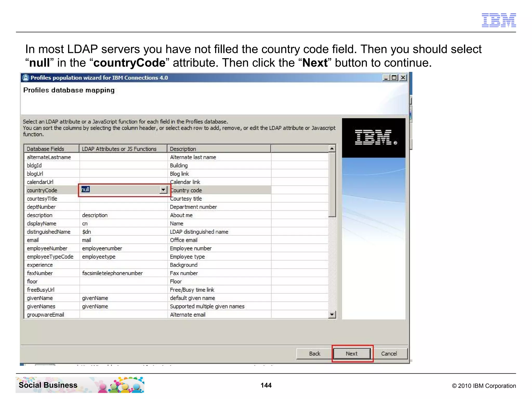Image resolution: width=532 pixels, height=399 pixels.
Task: Sort by Description column header
Action: coord(219,149)
